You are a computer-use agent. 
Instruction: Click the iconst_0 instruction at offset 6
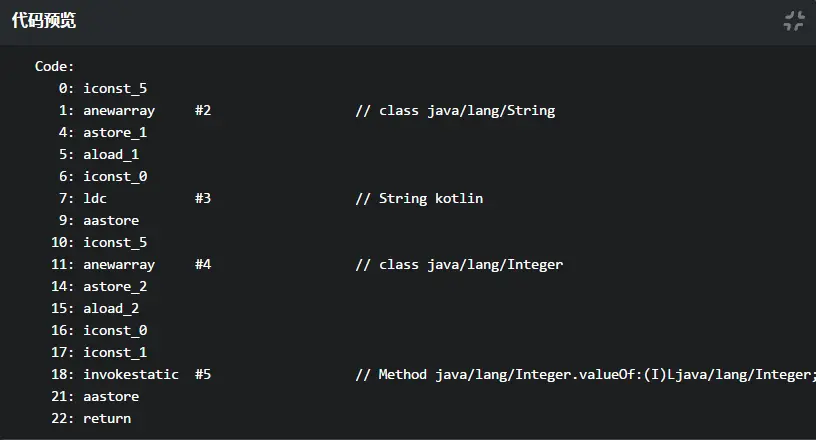(x=115, y=177)
